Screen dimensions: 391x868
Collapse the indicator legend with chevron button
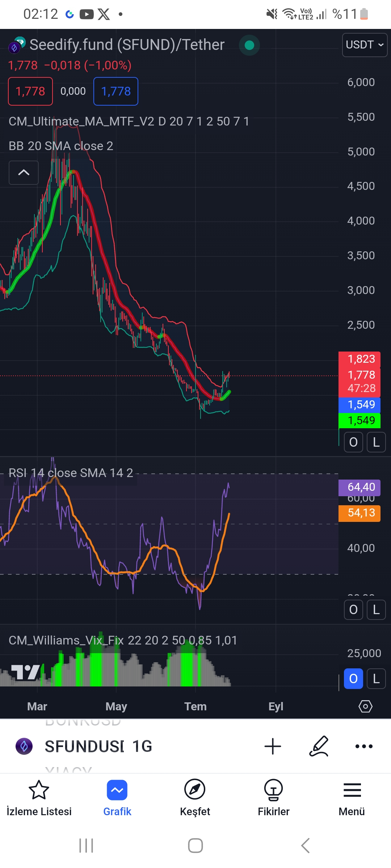tap(24, 173)
